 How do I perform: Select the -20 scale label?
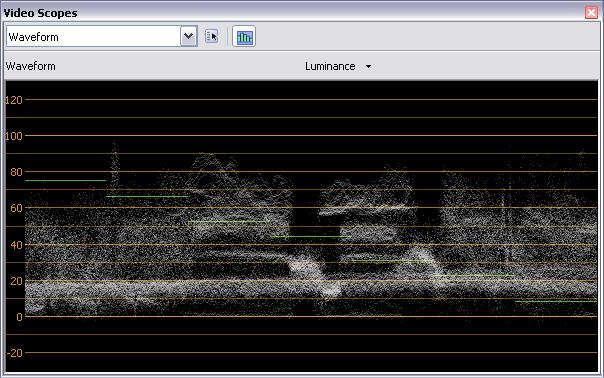click(15, 353)
